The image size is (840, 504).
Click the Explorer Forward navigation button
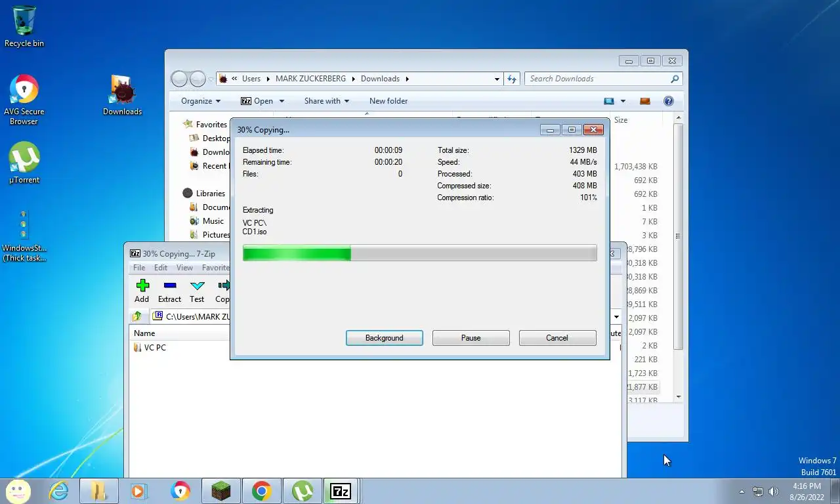(198, 79)
